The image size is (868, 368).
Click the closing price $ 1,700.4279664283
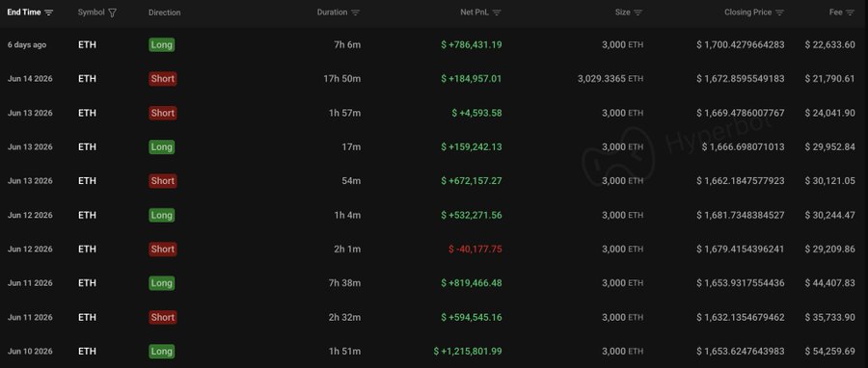(x=741, y=44)
